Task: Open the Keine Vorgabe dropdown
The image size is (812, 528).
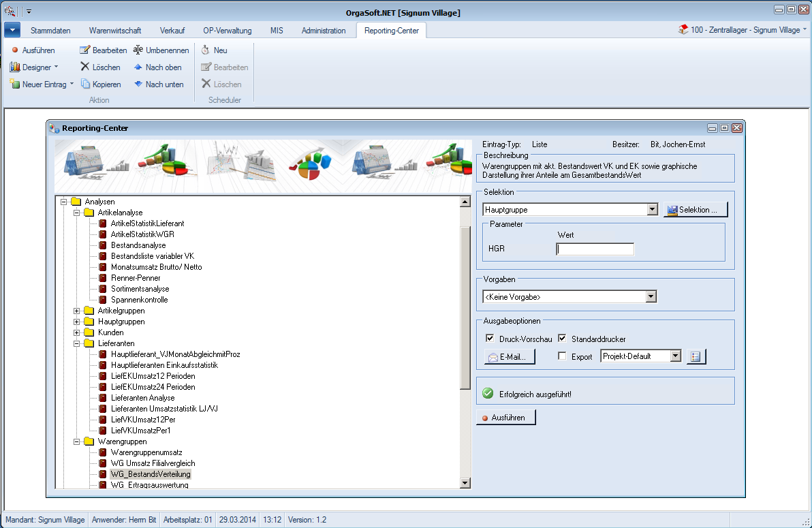Action: (x=651, y=297)
